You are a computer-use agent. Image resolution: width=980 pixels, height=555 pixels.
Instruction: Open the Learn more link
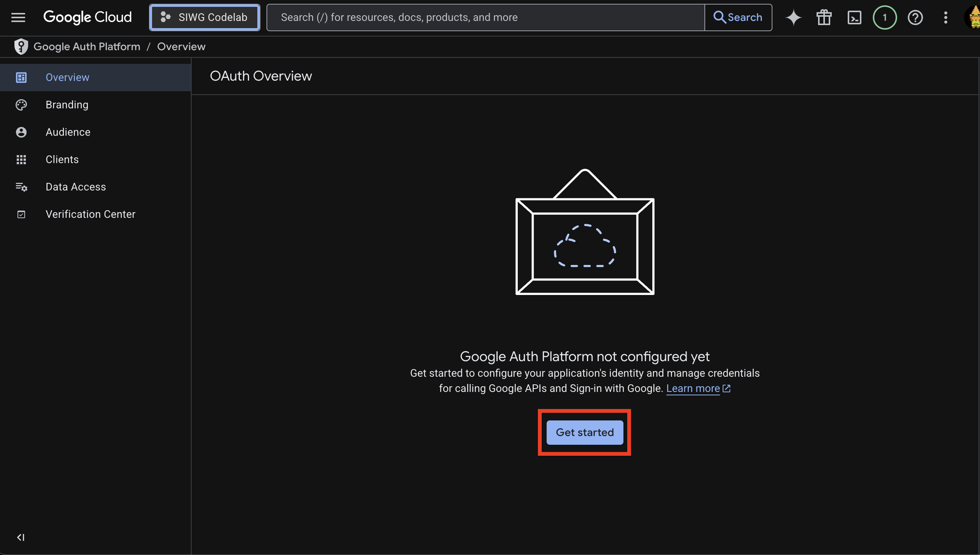[x=693, y=388]
